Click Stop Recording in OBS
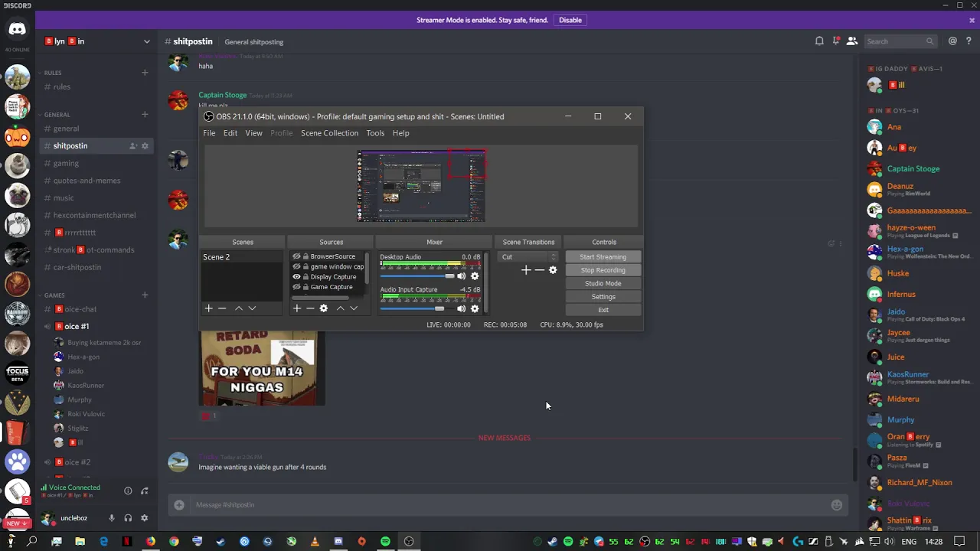 click(603, 270)
